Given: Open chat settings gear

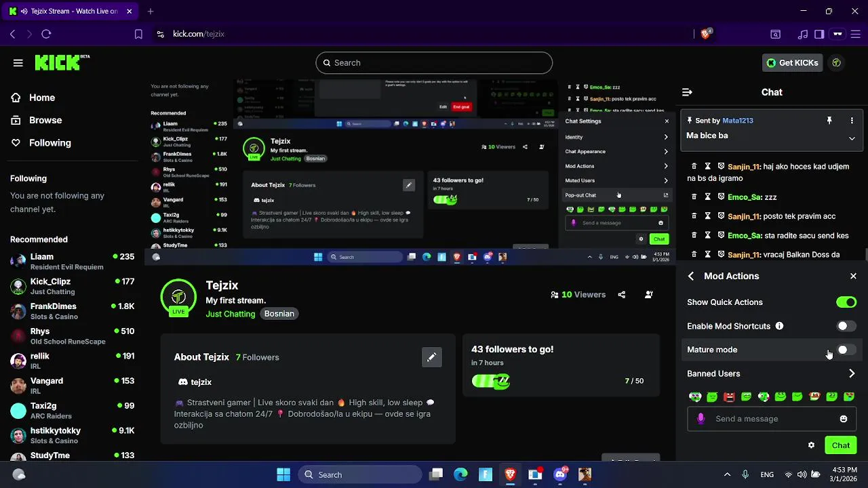Looking at the screenshot, I should (811, 445).
